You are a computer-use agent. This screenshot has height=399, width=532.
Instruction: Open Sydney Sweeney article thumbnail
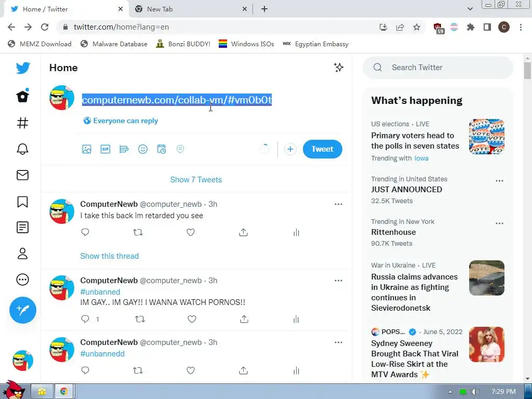click(x=486, y=344)
